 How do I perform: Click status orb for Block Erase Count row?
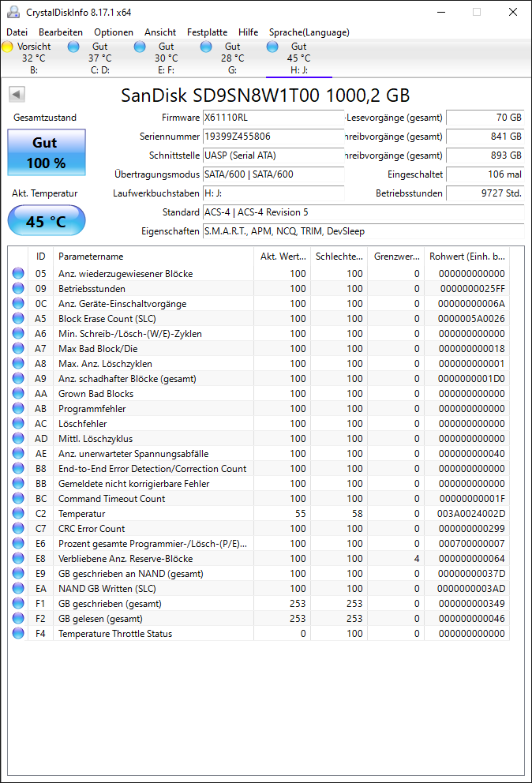[18, 318]
